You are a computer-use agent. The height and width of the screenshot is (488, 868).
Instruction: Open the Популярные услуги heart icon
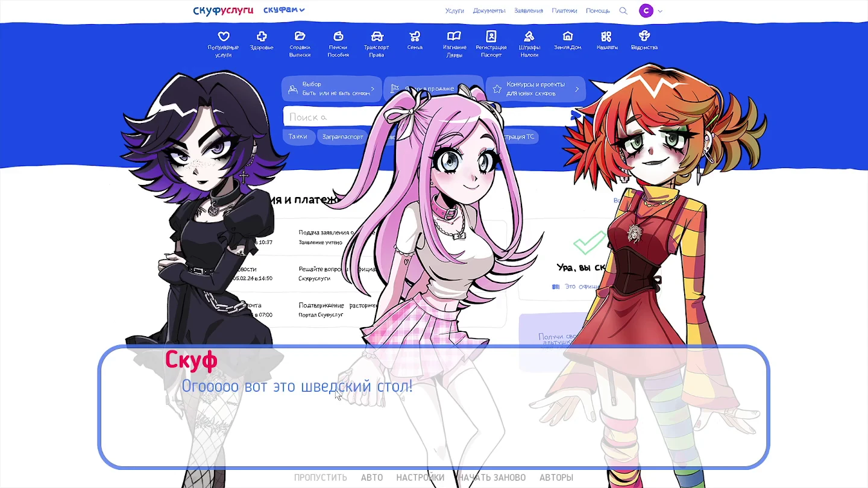tap(223, 36)
